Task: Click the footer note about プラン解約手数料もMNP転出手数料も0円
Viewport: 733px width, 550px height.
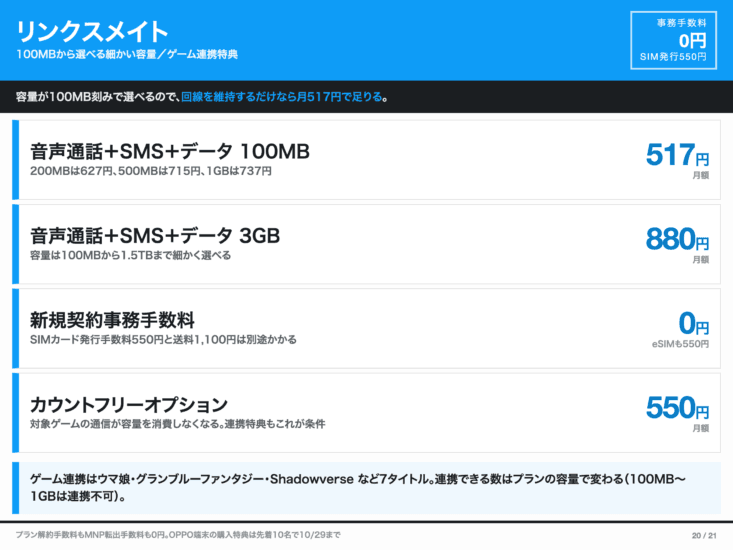Action: tap(178, 535)
